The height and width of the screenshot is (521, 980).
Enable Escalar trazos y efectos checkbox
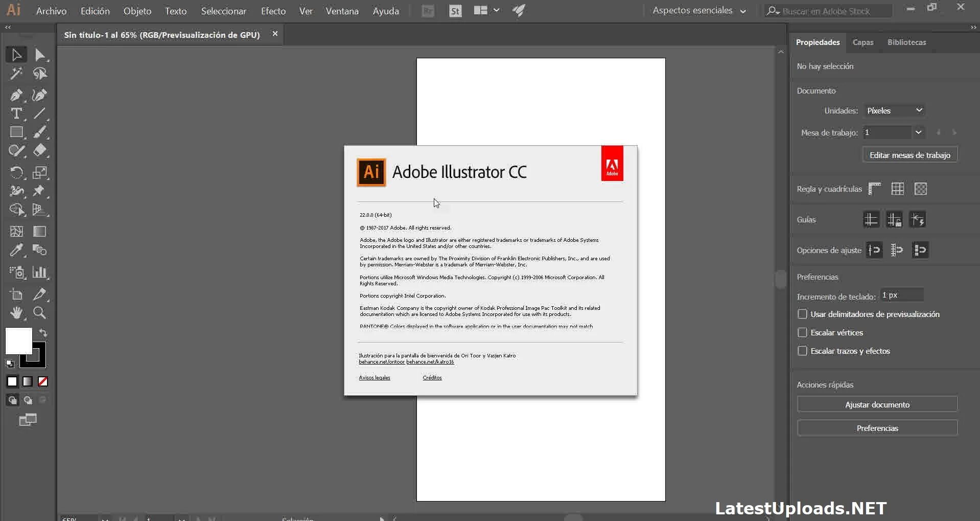pos(802,351)
